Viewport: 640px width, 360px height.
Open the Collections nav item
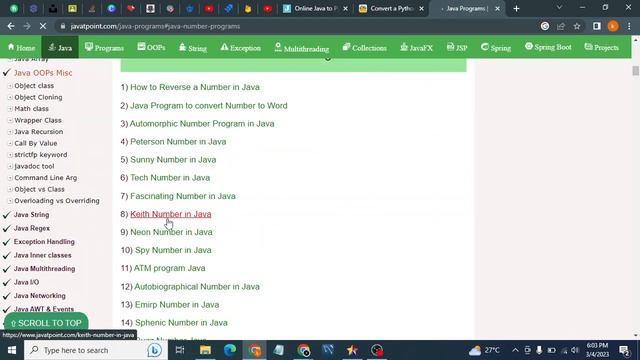[x=364, y=47]
